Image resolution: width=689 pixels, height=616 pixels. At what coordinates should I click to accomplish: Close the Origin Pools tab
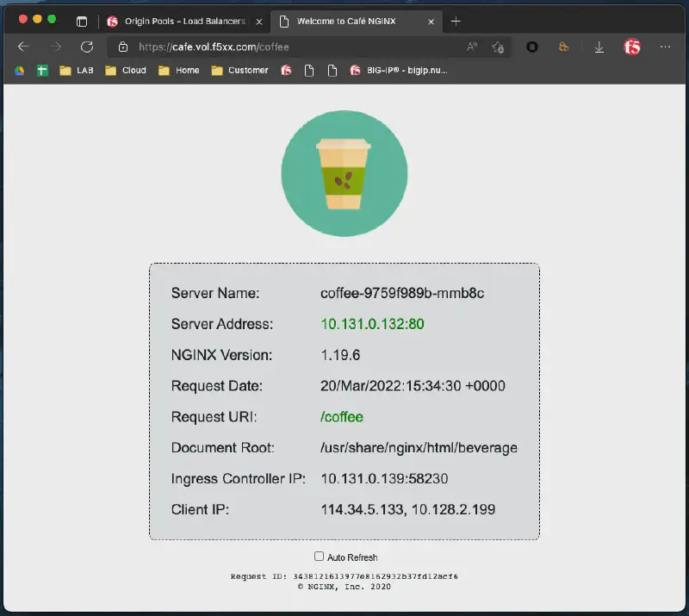[259, 21]
